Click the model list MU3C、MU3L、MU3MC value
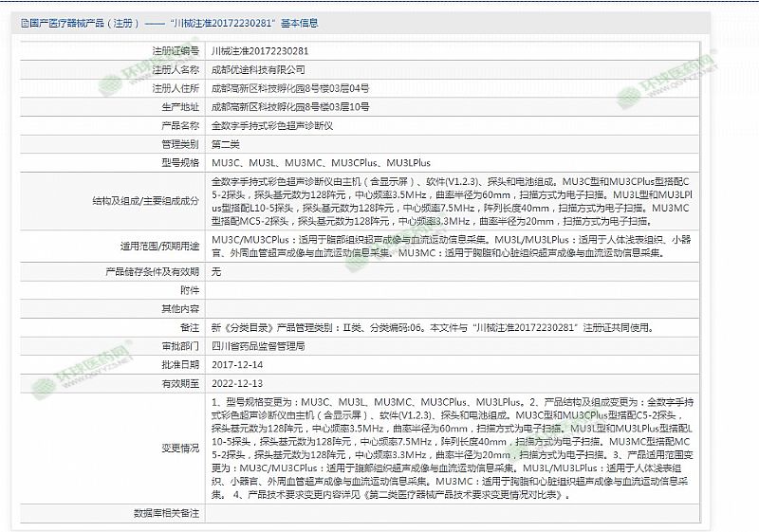The image size is (759, 532). [320, 163]
